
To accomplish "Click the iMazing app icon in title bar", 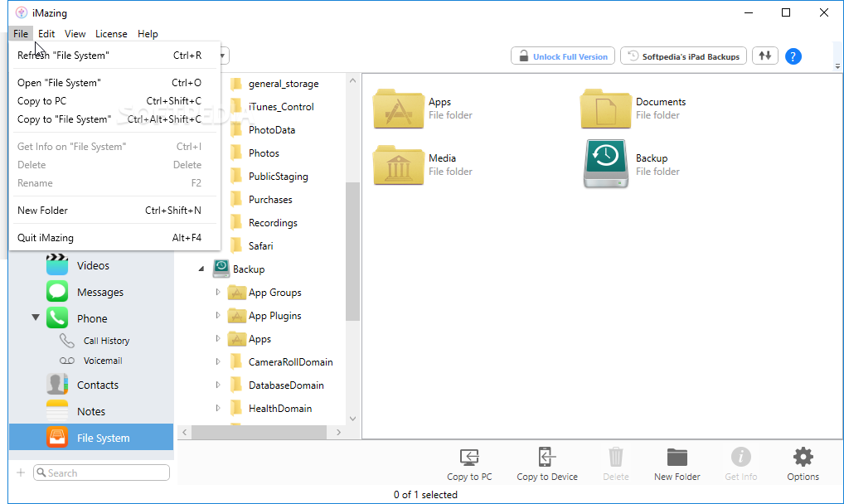I will coord(21,12).
